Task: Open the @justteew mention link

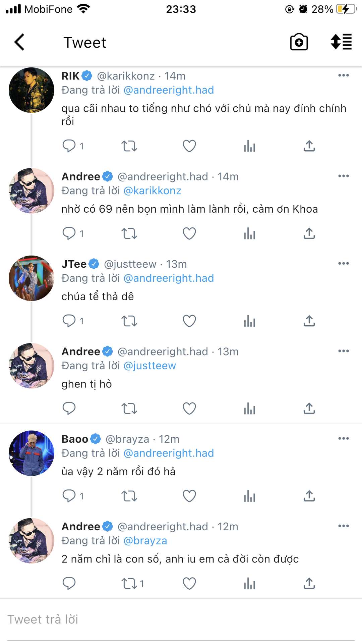Action: click(149, 366)
